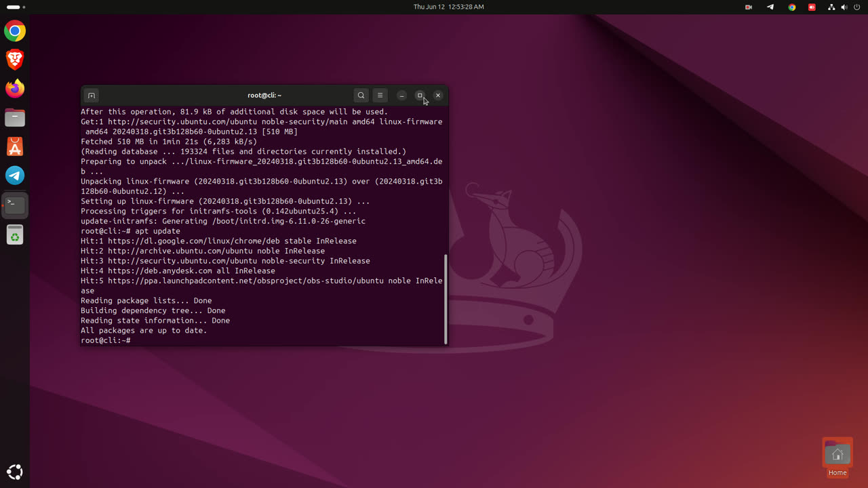Show applications via the Ubuntu logo button
The image size is (868, 488).
click(x=15, y=472)
